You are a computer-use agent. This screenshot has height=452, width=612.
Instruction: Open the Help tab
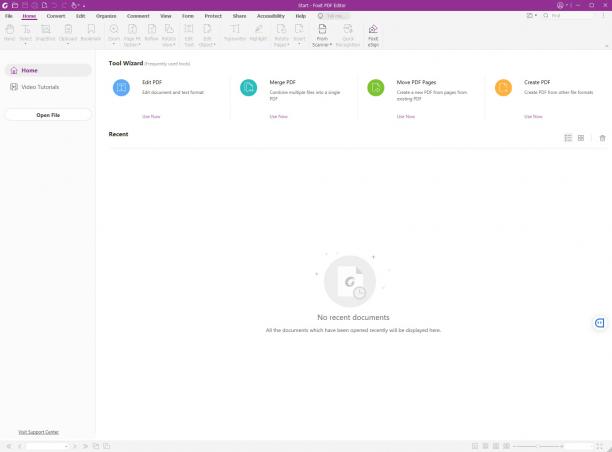[301, 16]
